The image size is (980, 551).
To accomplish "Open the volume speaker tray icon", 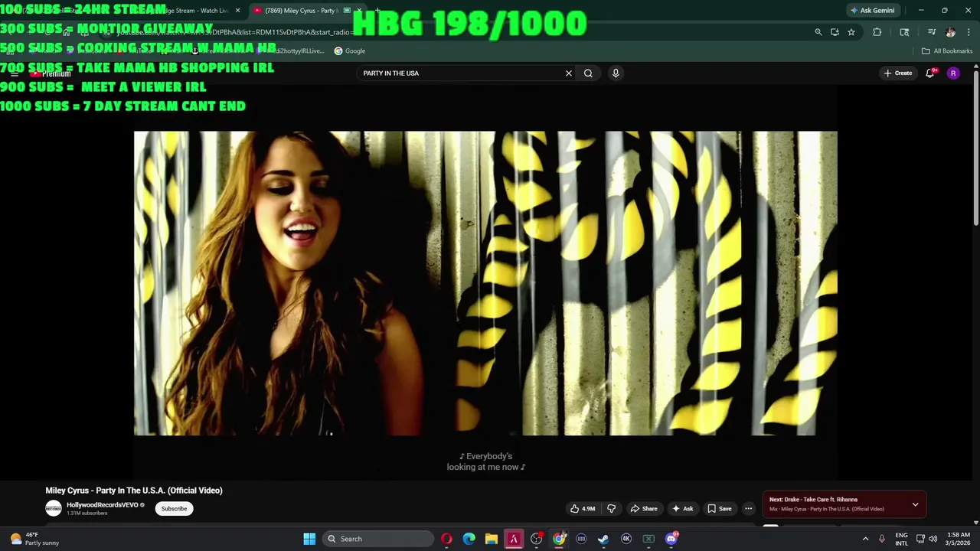I will [x=933, y=539].
